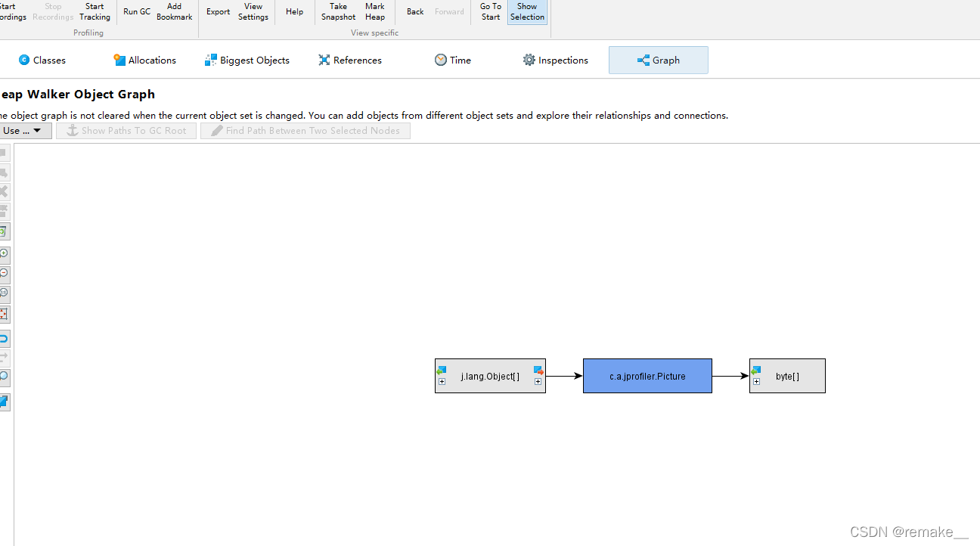This screenshot has height=546, width=980.
Task: Select the byte[] node label
Action: [x=787, y=377]
